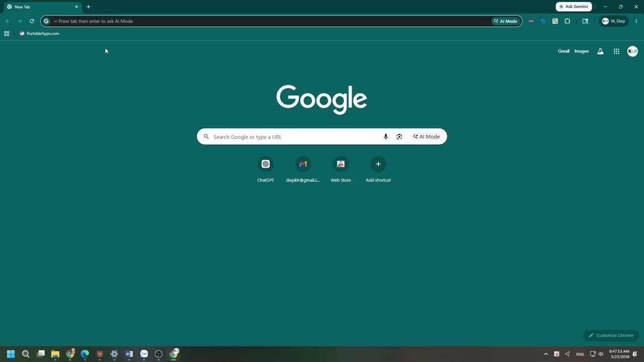The image size is (644, 362).
Task: Open the Apps grid in bookmarks bar
Action: tap(7, 34)
